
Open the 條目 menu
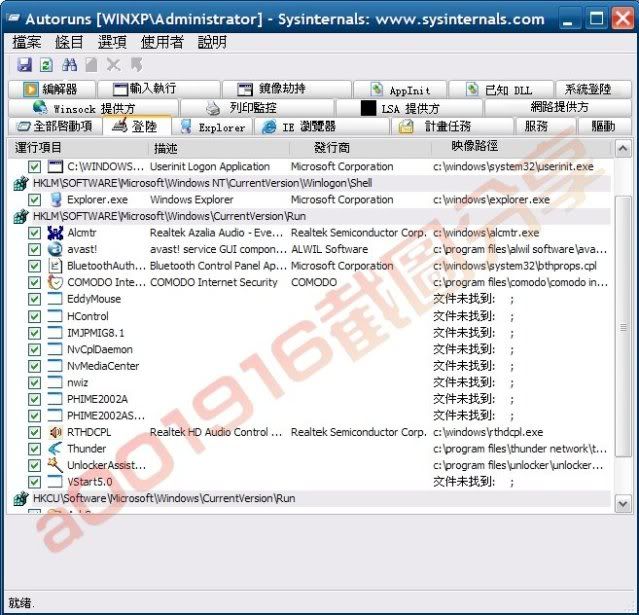point(69,42)
